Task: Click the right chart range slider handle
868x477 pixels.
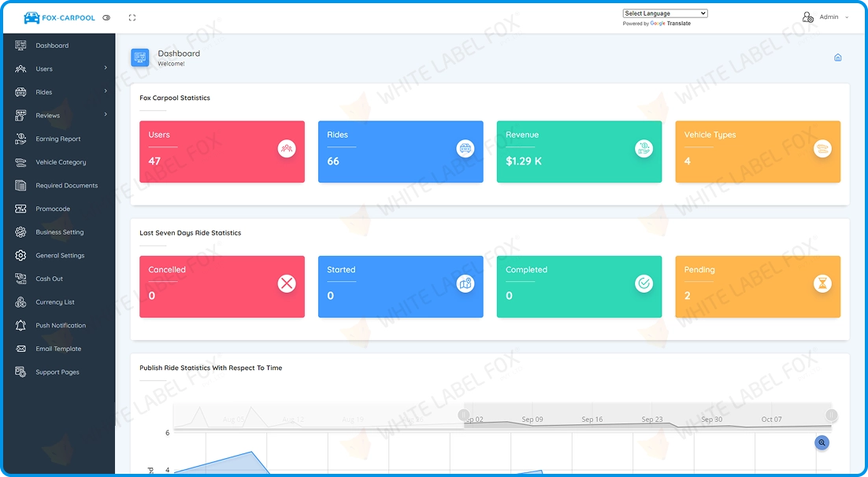Action: click(831, 415)
